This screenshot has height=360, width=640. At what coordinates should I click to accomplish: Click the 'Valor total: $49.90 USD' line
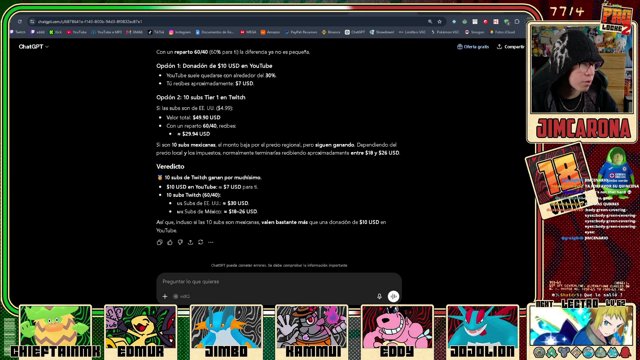(193, 117)
